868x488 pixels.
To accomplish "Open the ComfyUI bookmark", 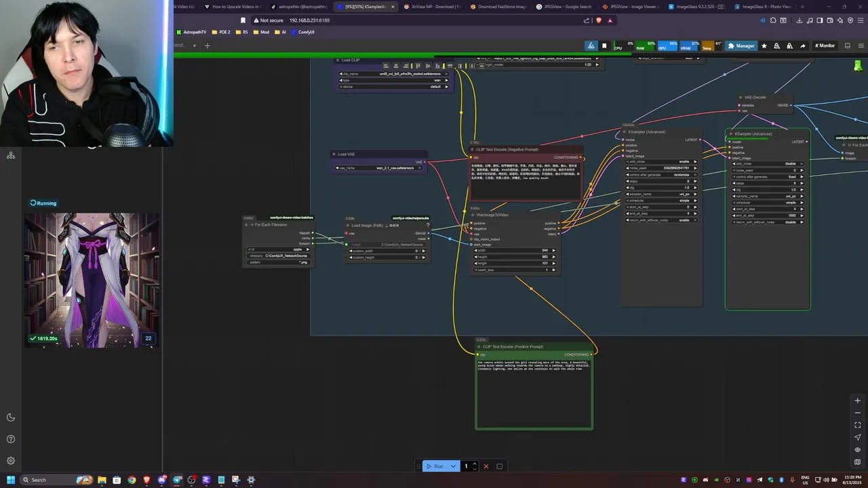I will 303,32.
